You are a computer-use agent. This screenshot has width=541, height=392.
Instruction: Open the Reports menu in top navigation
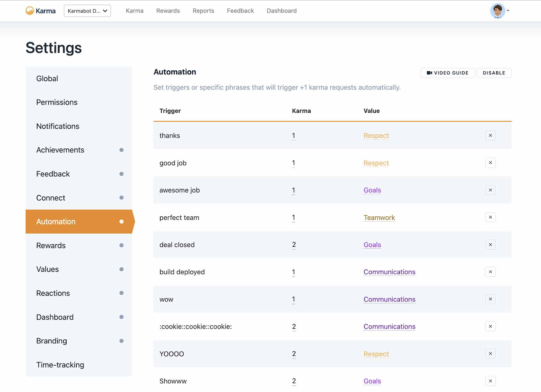[203, 11]
